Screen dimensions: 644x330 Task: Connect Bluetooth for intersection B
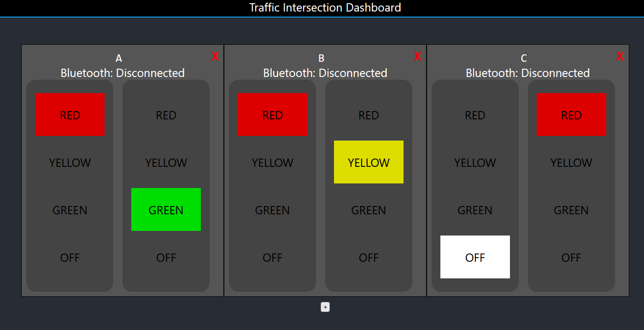pos(325,72)
